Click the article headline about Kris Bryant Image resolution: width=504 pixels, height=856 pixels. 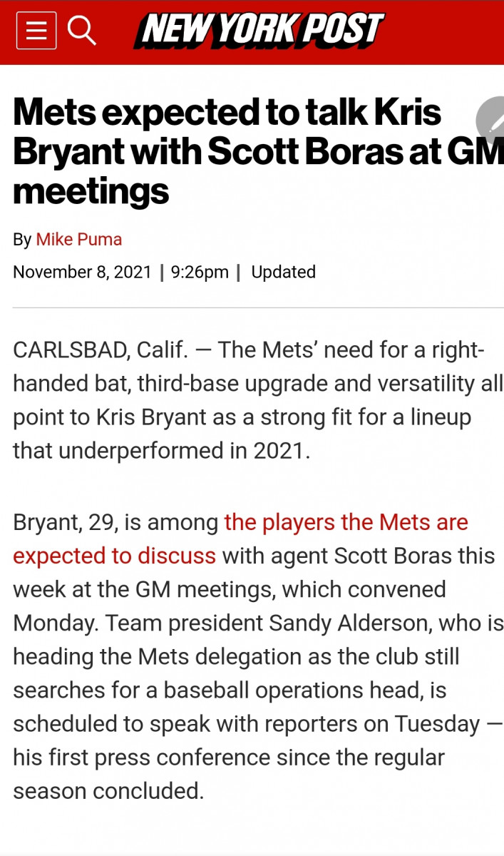pyautogui.click(x=242, y=152)
